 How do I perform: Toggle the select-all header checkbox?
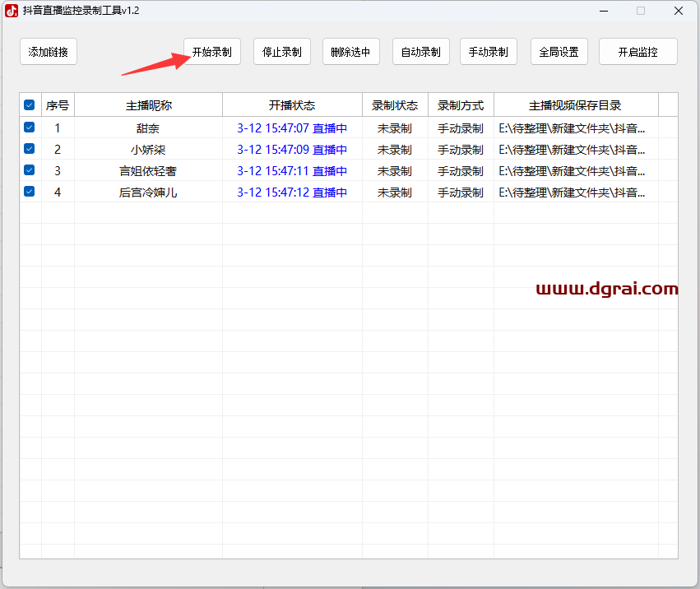coord(30,105)
